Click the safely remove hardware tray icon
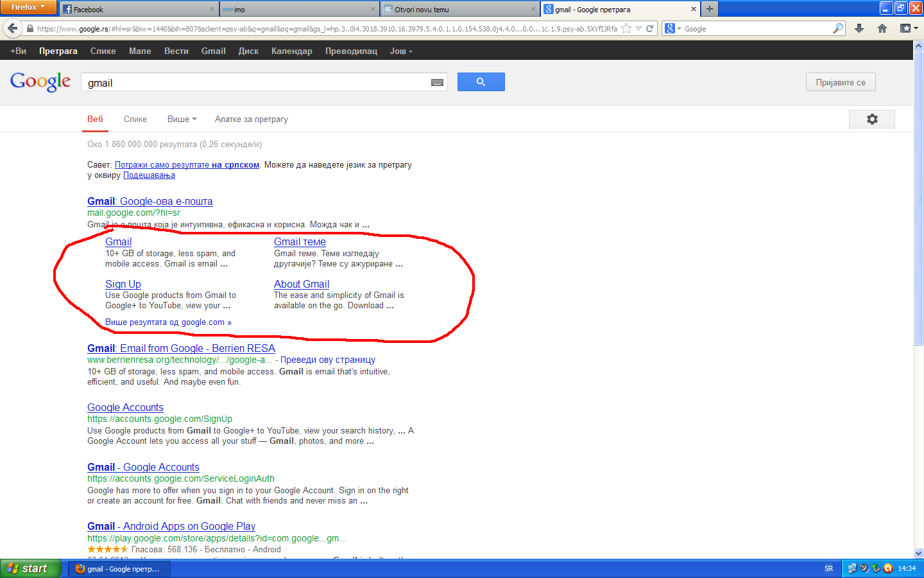 coord(876,568)
